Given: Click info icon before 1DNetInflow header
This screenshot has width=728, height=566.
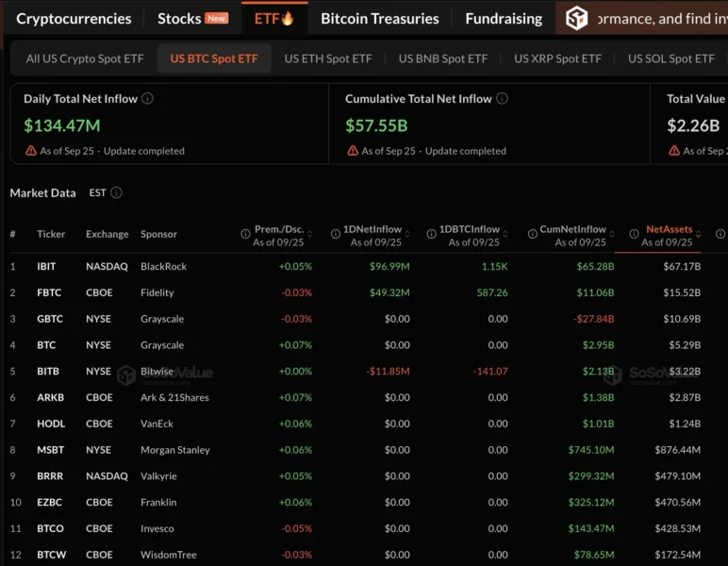Looking at the screenshot, I should [x=335, y=234].
